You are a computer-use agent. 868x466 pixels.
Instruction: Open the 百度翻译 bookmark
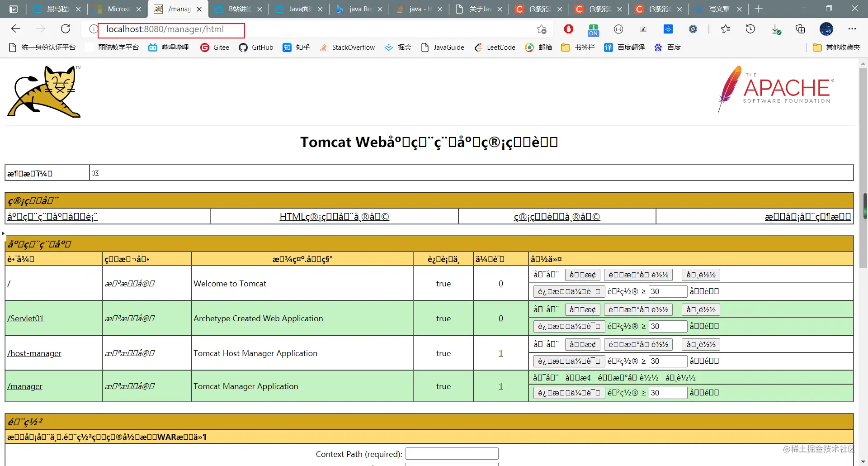pos(624,48)
